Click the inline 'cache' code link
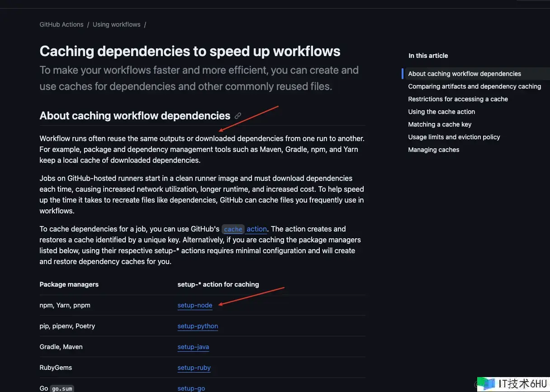This screenshot has width=550, height=392. pos(233,229)
